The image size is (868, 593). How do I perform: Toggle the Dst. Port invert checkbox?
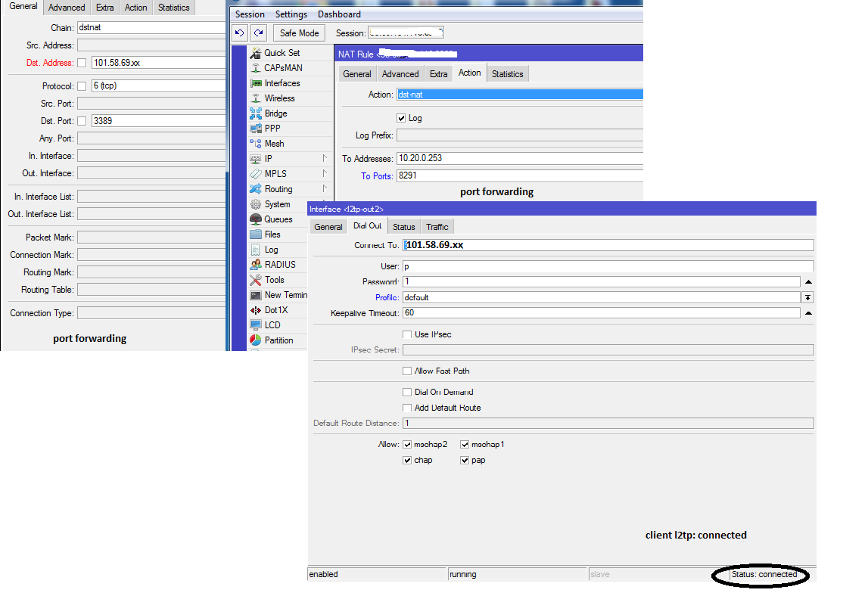coord(82,121)
